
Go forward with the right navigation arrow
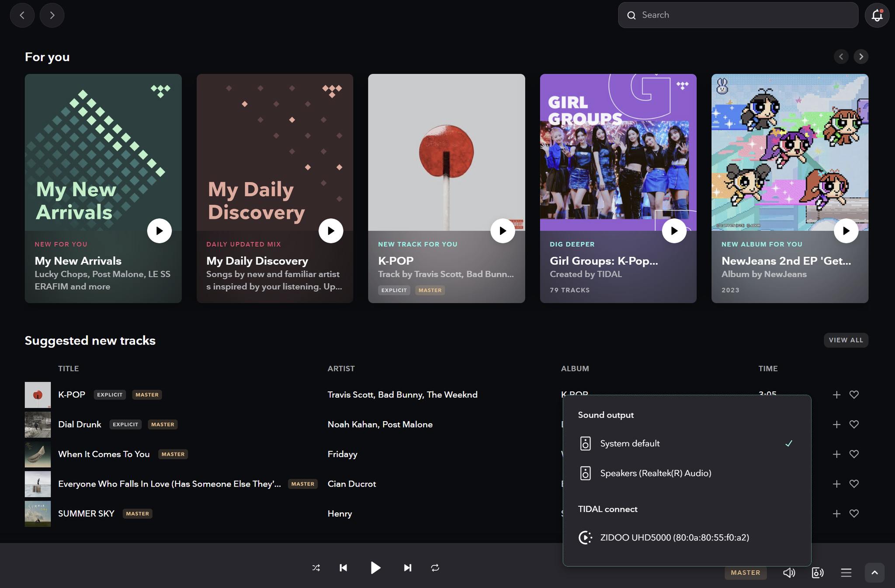(52, 15)
